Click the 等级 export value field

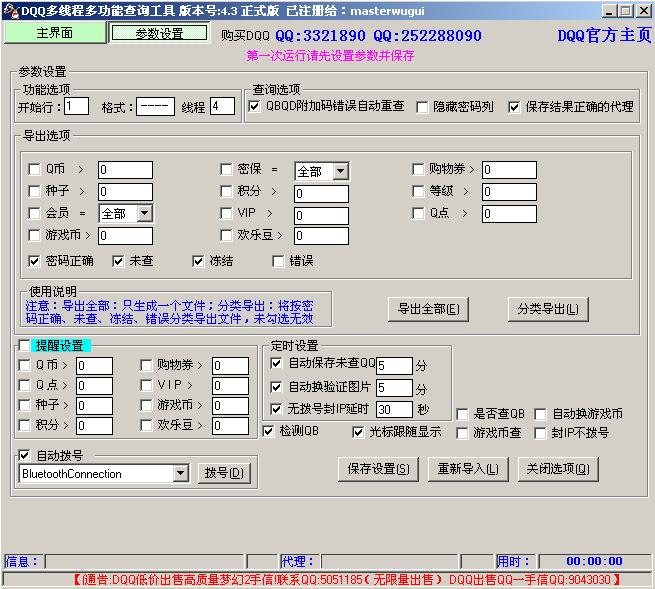pyautogui.click(x=509, y=192)
